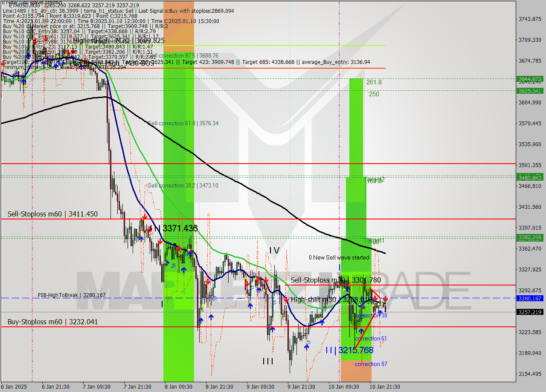Click price axis value 3604.990
Screen dimensions: 546x392
click(530, 102)
